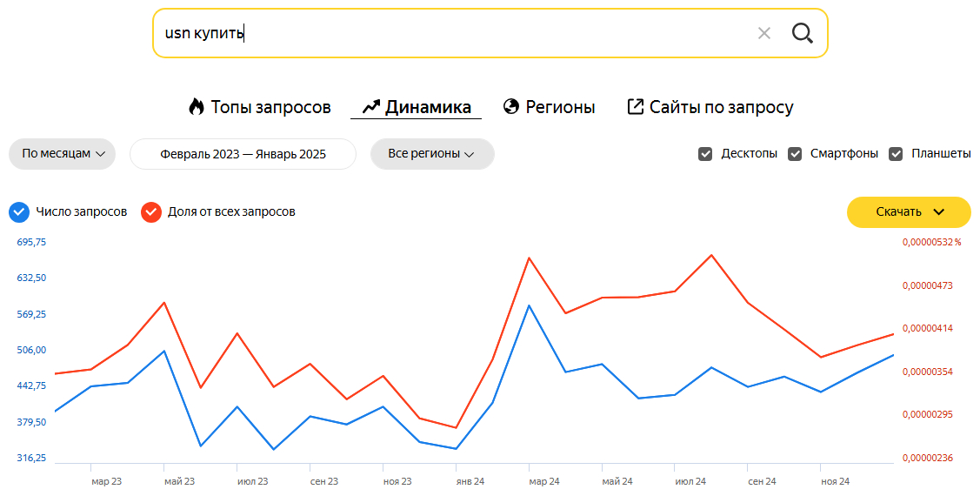Disable the Планшеты checkbox
Image resolution: width=980 pixels, height=496 pixels.
[896, 154]
